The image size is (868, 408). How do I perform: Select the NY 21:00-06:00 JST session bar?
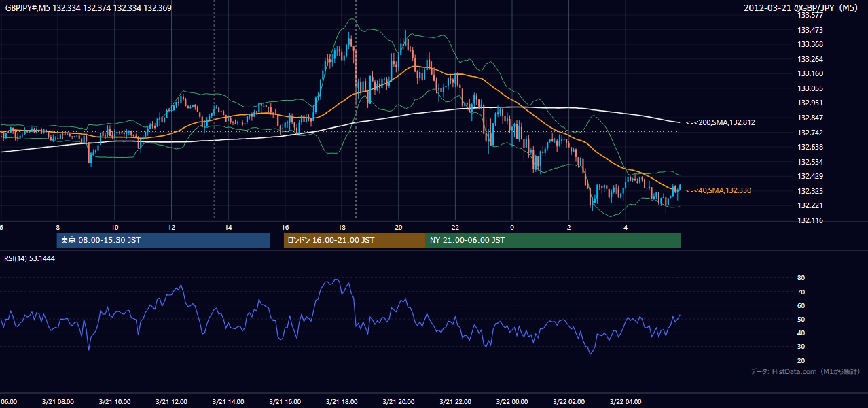[554, 240]
